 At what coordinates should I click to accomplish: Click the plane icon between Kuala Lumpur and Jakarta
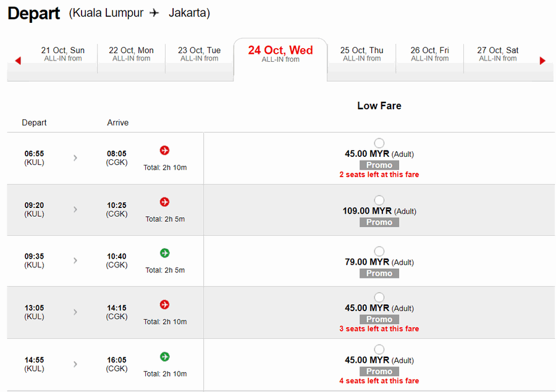click(154, 13)
